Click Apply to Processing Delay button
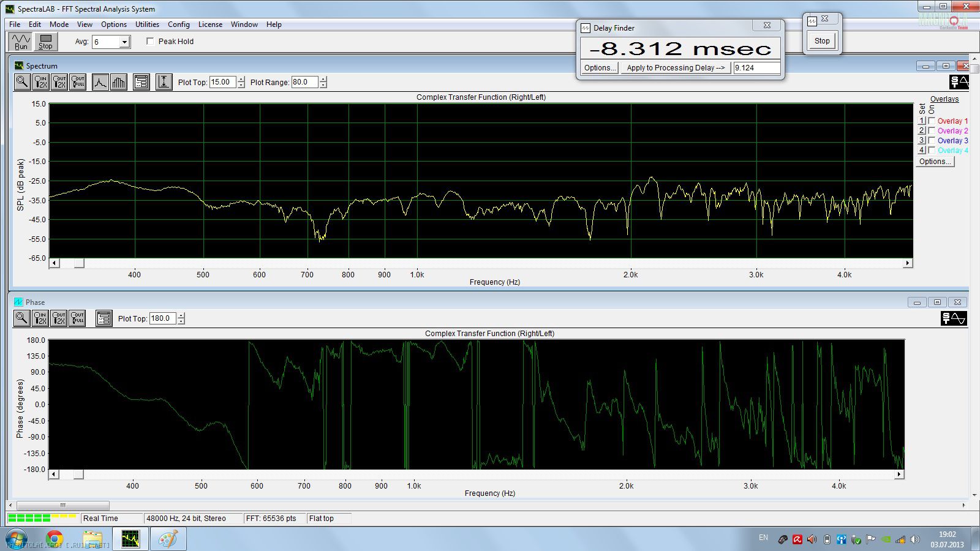The height and width of the screenshot is (551, 980). [675, 68]
